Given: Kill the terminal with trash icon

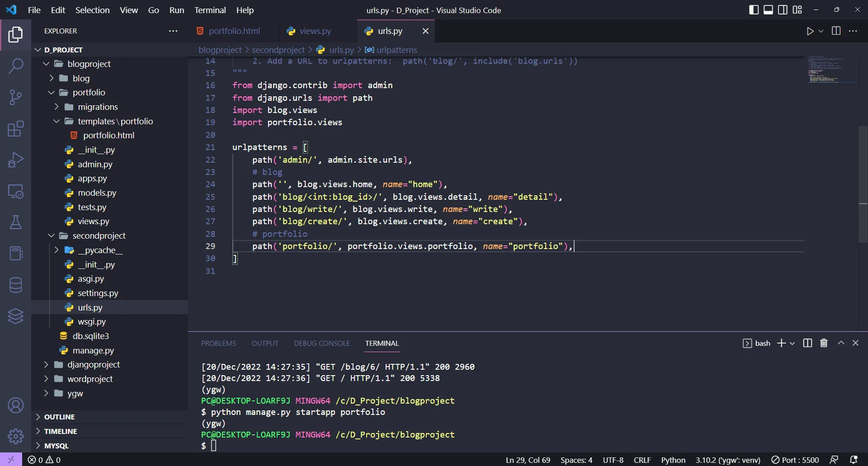Looking at the screenshot, I should click(824, 343).
